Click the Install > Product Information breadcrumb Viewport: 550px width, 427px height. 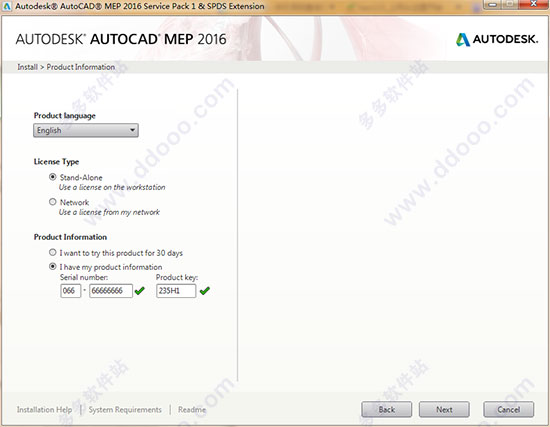tap(66, 67)
